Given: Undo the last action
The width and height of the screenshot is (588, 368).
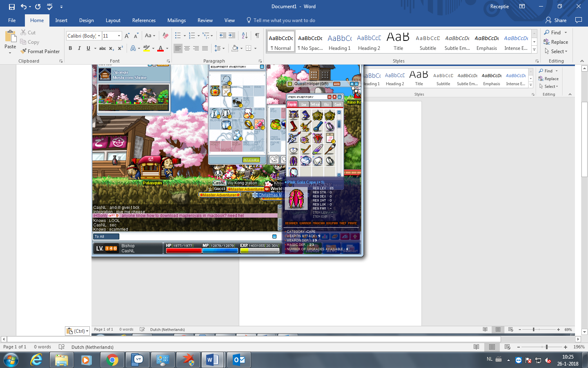Looking at the screenshot, I should point(24,7).
